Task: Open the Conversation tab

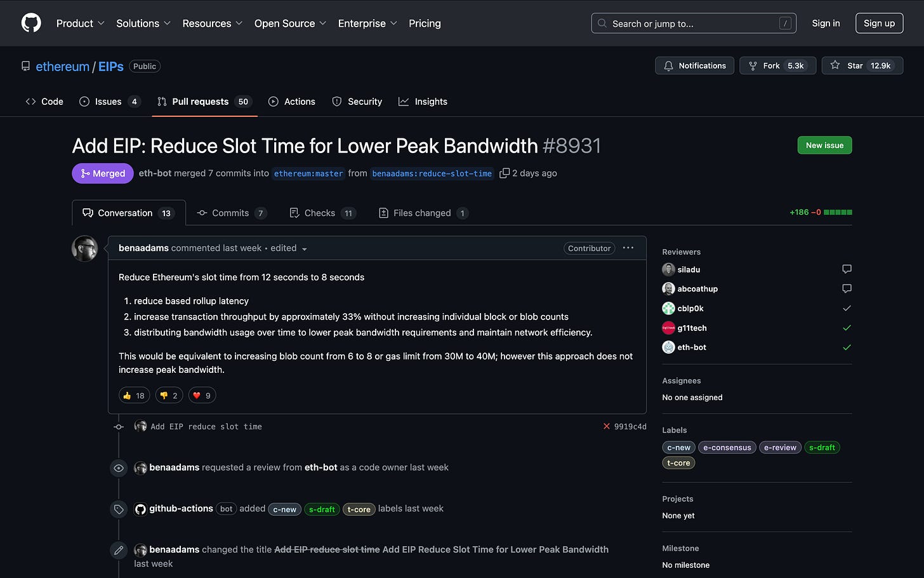Action: (x=128, y=213)
